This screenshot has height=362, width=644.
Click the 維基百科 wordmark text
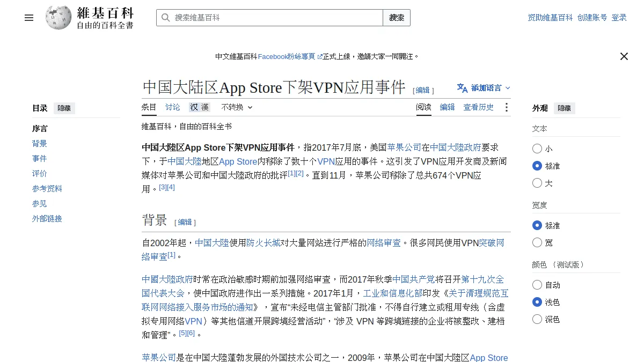(x=105, y=13)
